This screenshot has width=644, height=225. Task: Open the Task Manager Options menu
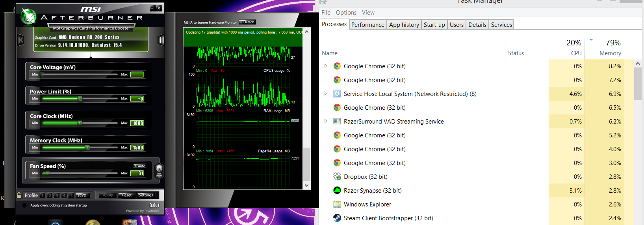[346, 13]
